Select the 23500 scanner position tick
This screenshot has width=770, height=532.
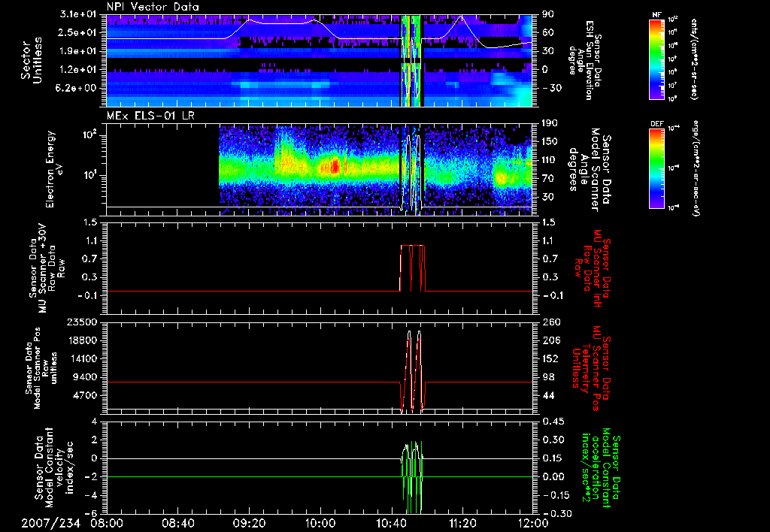[x=81, y=322]
